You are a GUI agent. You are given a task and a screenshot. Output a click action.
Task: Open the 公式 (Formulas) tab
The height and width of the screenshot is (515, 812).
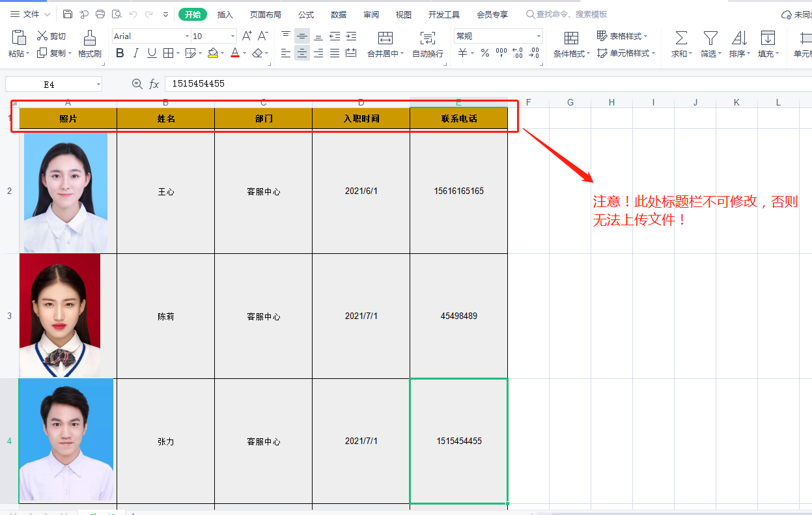coord(306,14)
